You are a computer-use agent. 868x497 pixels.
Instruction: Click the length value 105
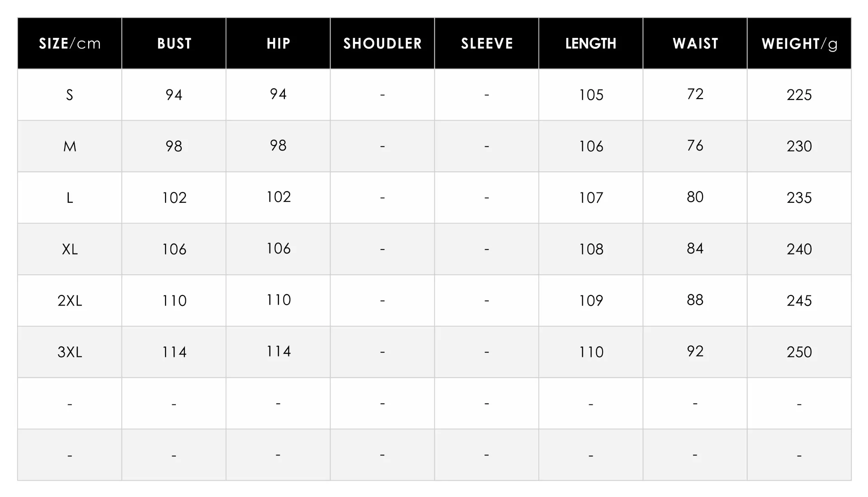(591, 95)
